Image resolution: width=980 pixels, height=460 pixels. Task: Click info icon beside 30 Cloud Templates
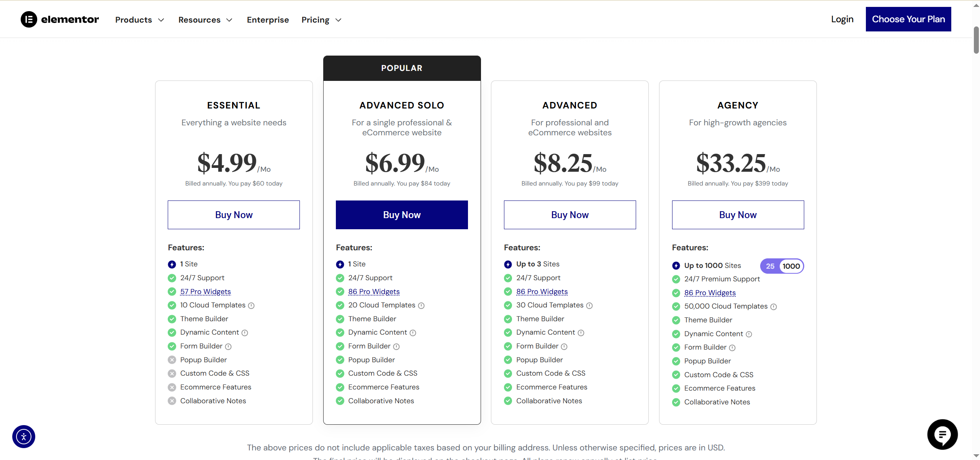[589, 306]
